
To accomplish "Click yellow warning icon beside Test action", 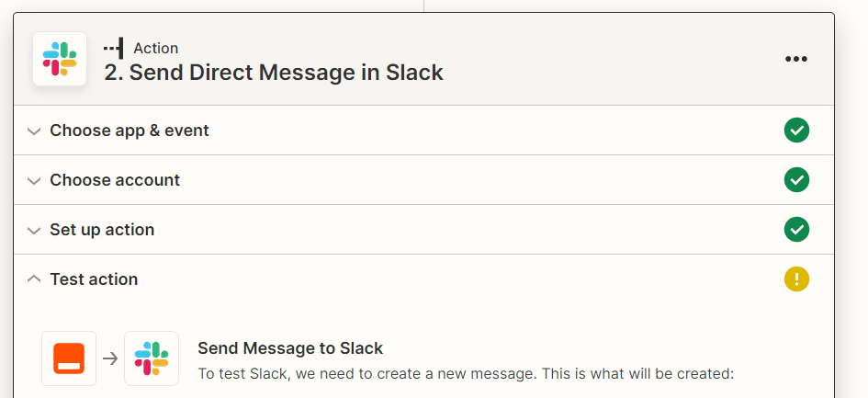I will point(796,279).
